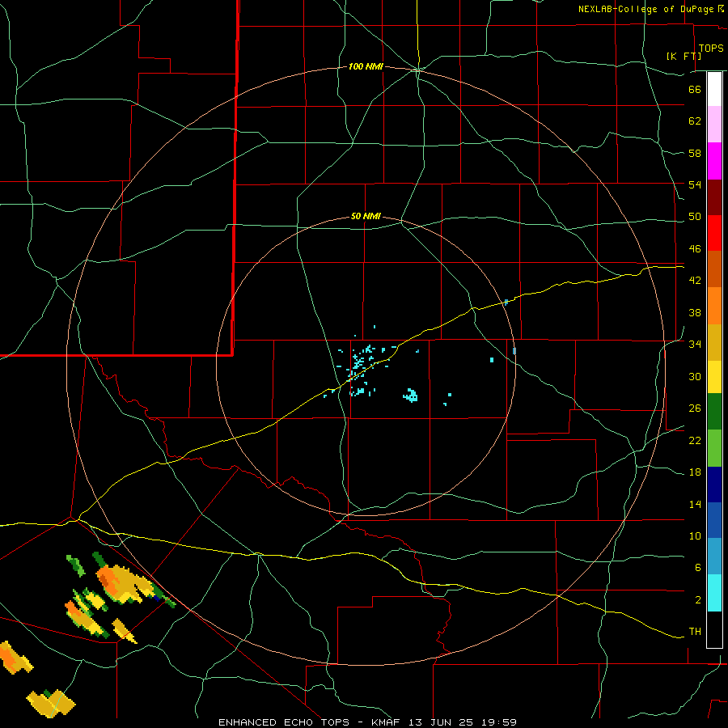Click the 50 legend value
728x728 pixels.
click(695, 217)
